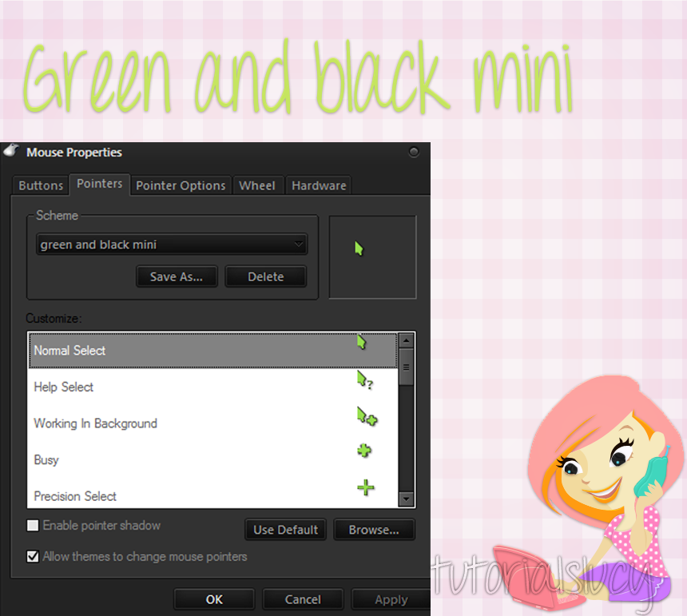Select the Wheel tab
The height and width of the screenshot is (616, 687).
click(x=257, y=185)
